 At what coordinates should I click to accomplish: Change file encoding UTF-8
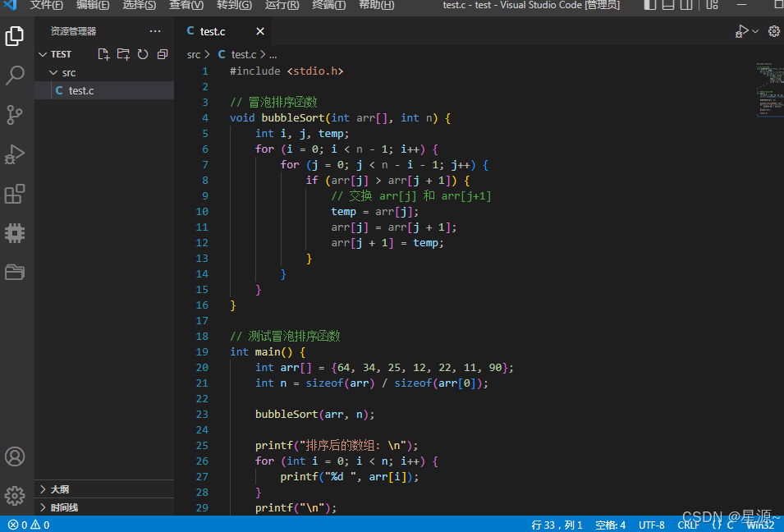[652, 525]
